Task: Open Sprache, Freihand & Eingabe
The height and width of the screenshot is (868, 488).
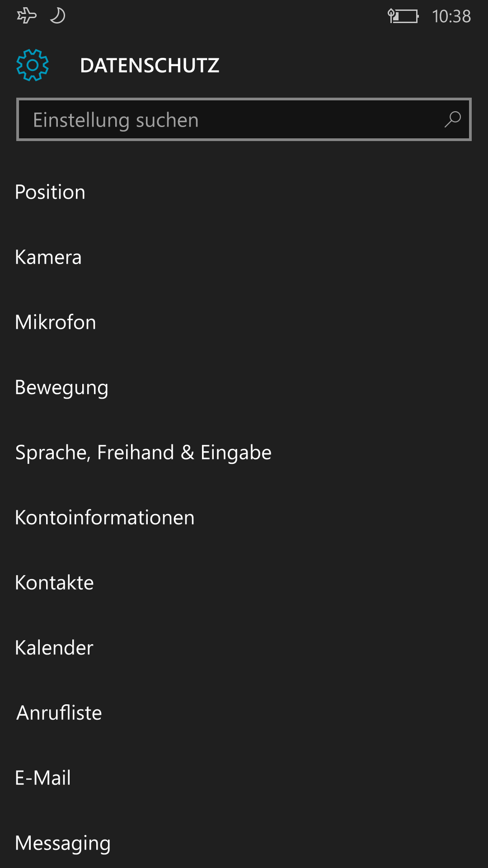Action: 244,453
